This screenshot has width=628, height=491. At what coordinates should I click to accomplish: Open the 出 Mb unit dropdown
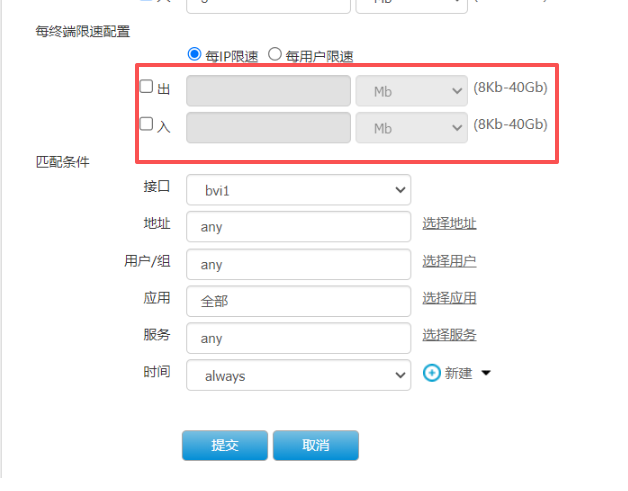click(x=411, y=91)
